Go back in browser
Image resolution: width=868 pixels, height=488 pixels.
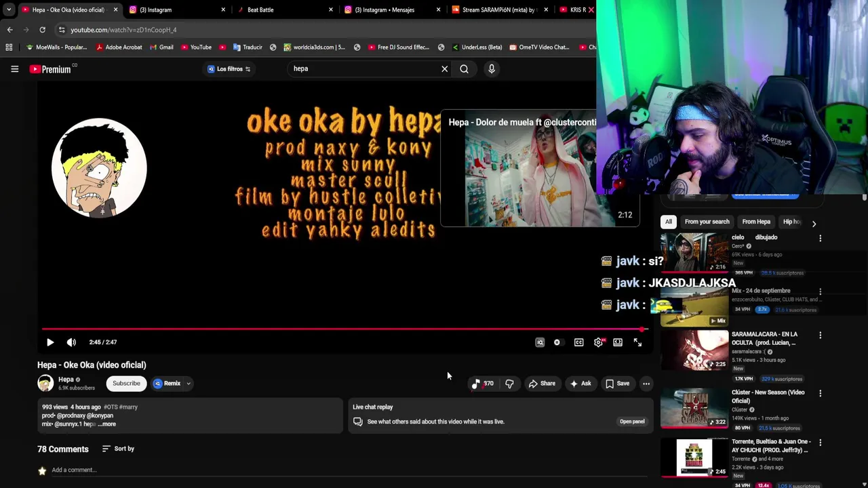(9, 30)
